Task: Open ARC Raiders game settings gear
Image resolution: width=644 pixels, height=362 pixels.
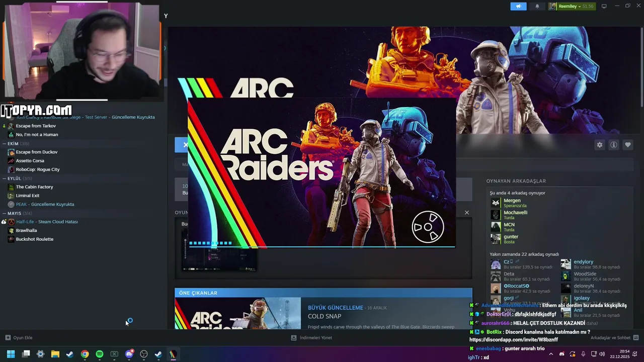Action: (599, 145)
